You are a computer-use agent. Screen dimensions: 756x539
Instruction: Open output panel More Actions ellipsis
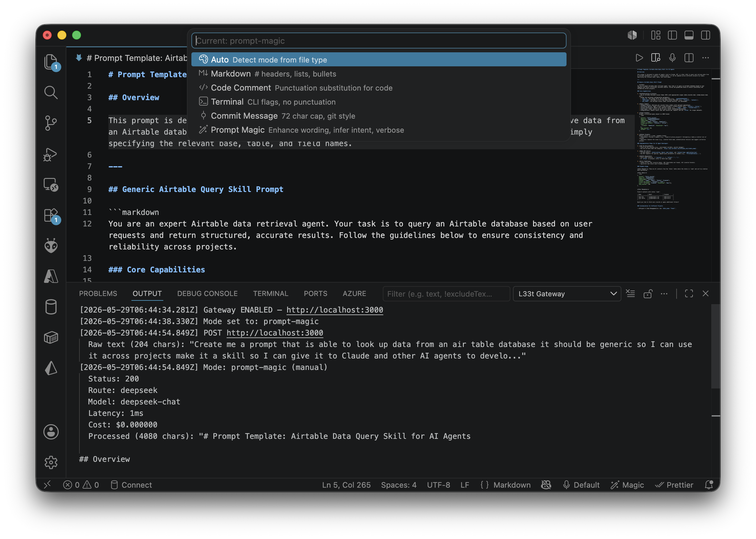pyautogui.click(x=664, y=294)
